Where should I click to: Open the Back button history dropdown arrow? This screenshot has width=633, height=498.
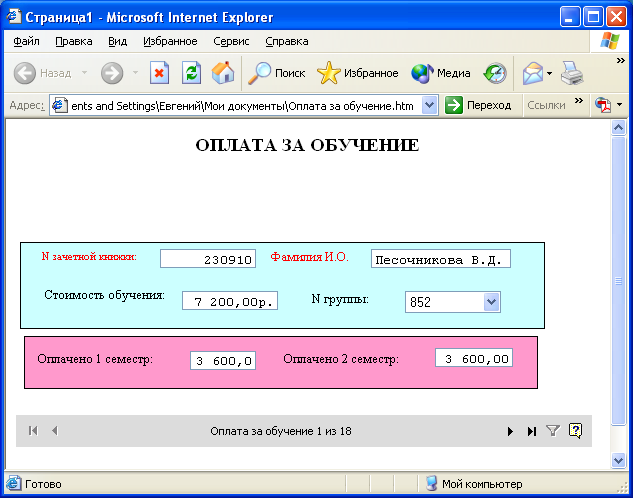pyautogui.click(x=84, y=73)
